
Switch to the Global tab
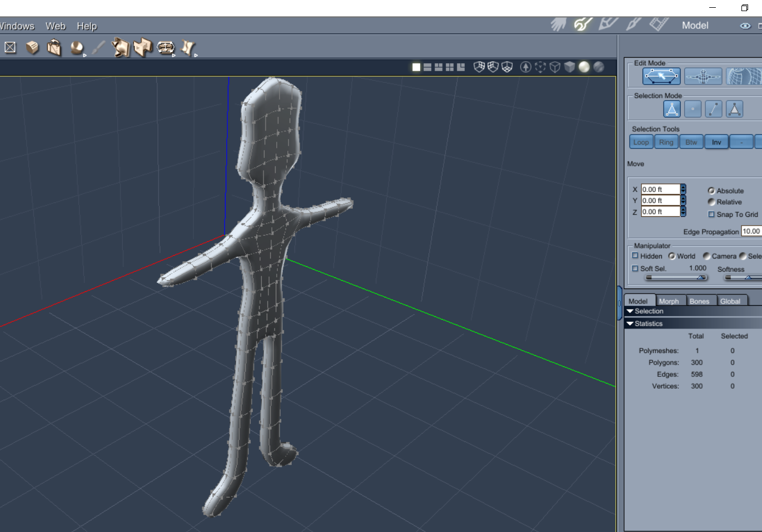730,301
